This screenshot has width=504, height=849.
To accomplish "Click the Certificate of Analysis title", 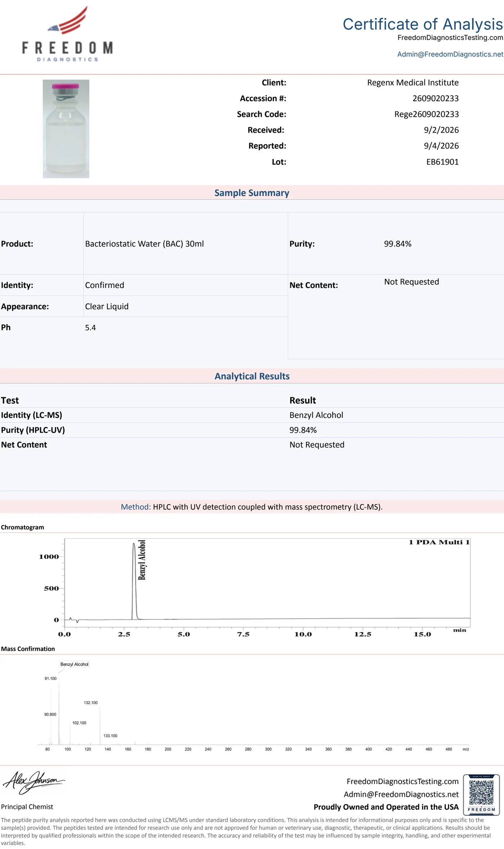I will pyautogui.click(x=423, y=24).
